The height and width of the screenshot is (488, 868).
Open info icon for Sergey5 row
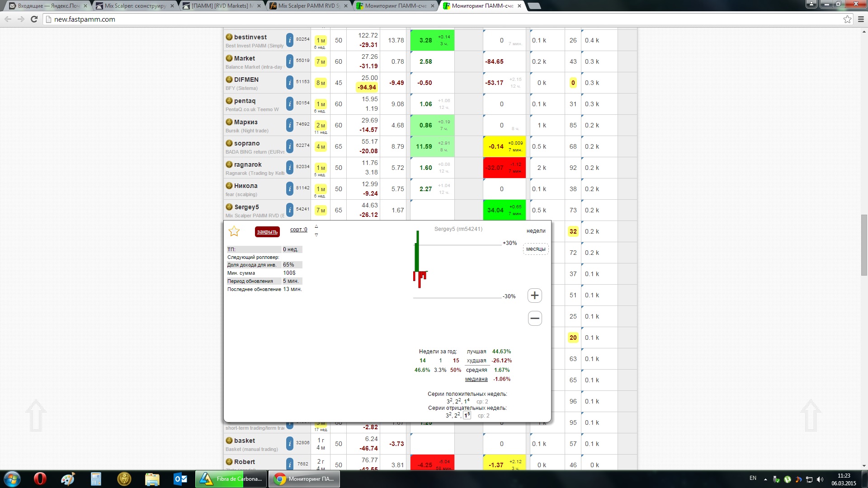click(x=290, y=210)
